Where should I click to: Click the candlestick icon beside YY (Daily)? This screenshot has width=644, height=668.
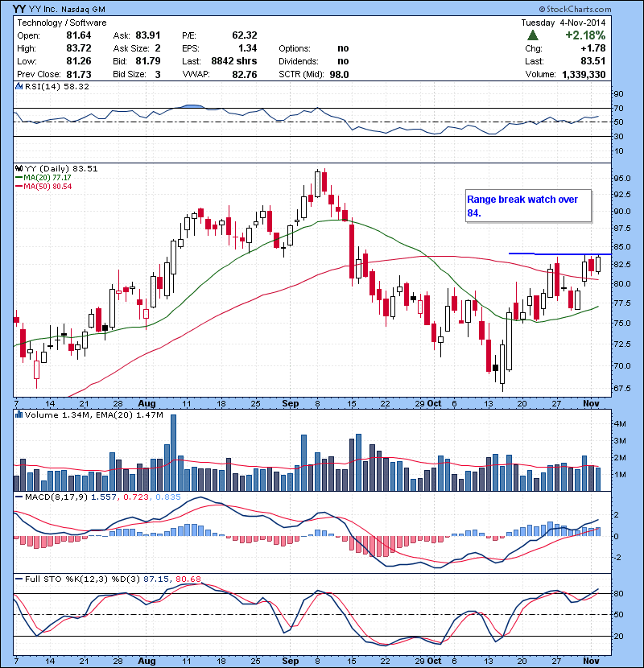[19, 168]
